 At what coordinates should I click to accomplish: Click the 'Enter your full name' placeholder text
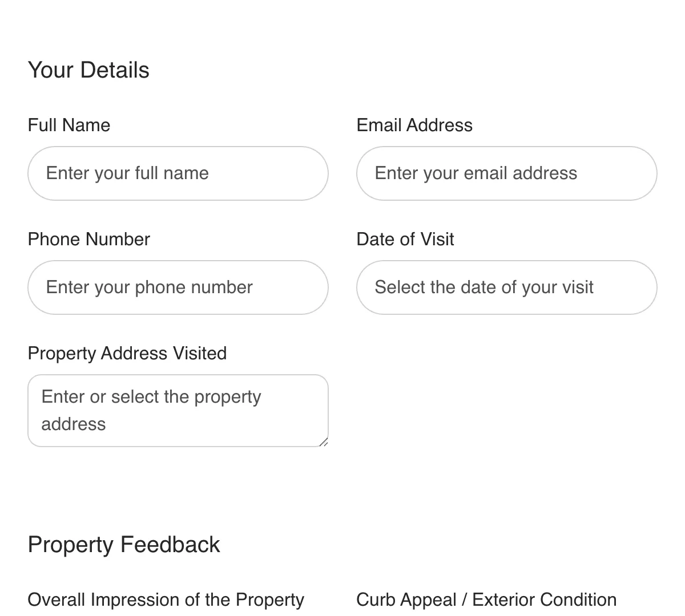point(127,173)
